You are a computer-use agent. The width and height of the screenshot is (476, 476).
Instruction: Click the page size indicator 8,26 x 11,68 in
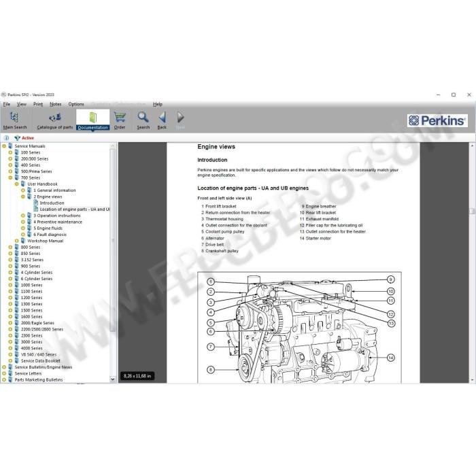coord(137,376)
